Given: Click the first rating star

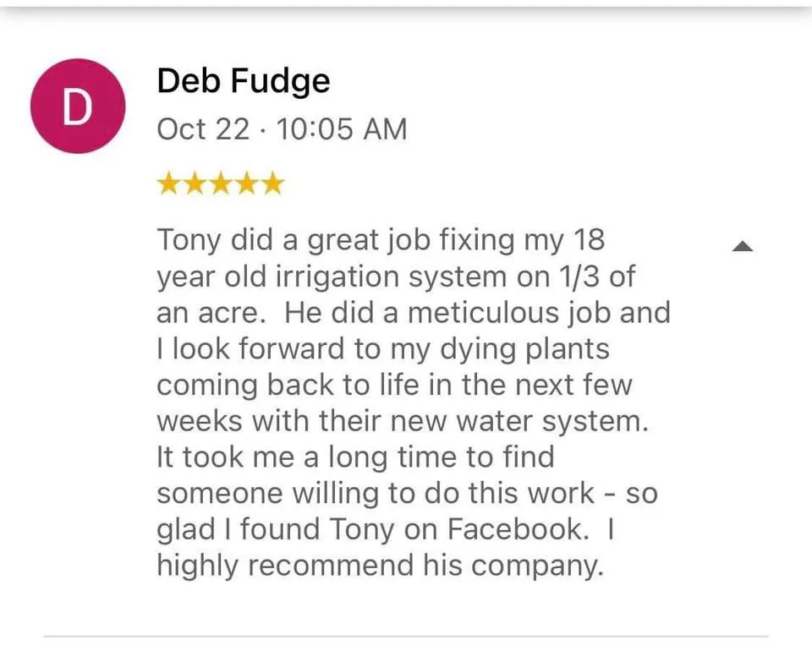Looking at the screenshot, I should point(169,183).
